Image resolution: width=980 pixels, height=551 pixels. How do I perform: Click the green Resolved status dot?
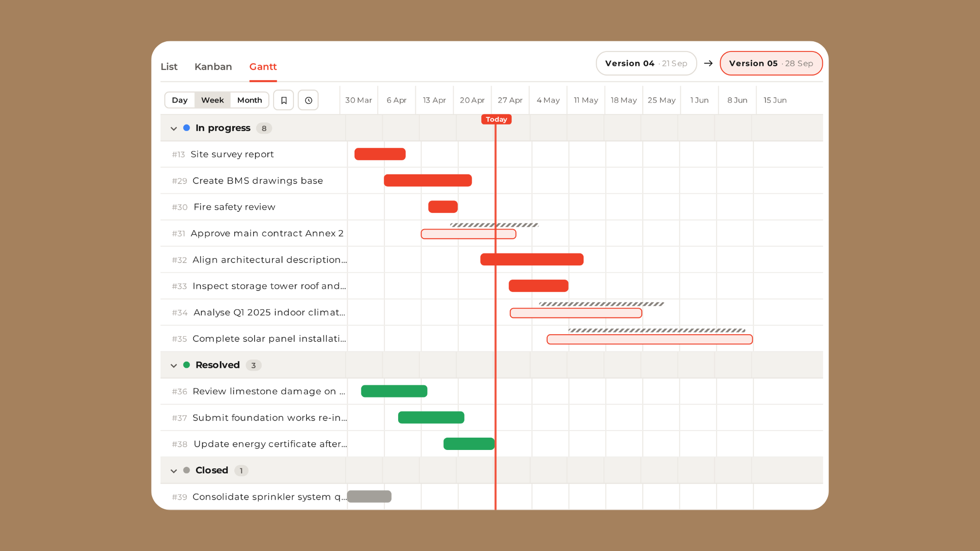coord(187,365)
